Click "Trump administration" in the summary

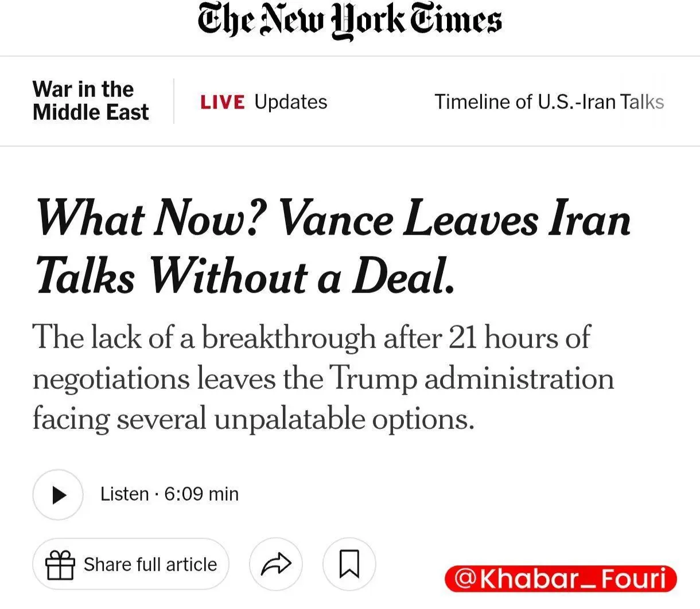tap(472, 378)
